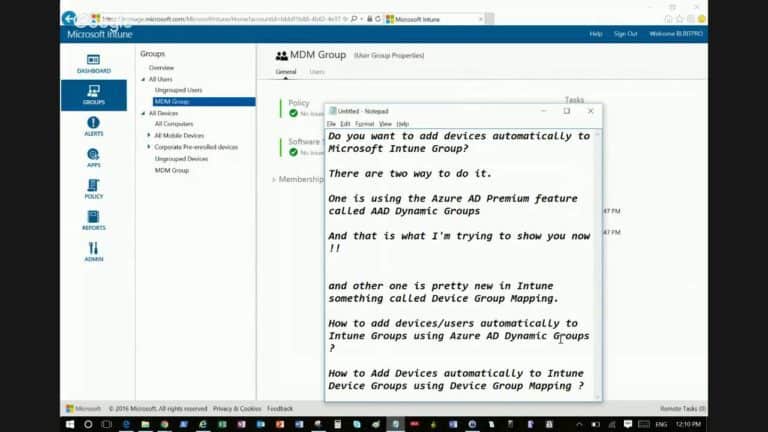Open the Help link in header
Viewport: 768px width, 432px height.
595,33
